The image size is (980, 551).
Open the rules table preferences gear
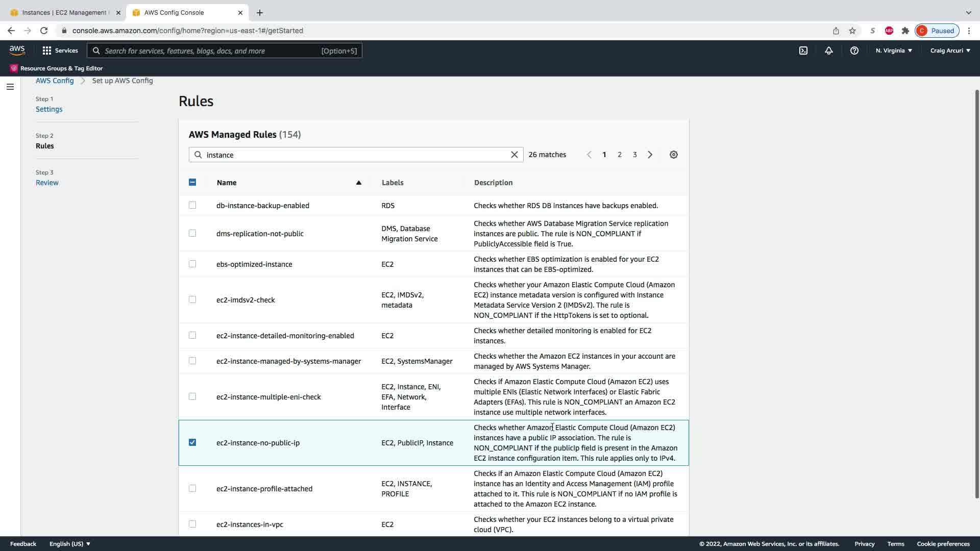click(673, 155)
